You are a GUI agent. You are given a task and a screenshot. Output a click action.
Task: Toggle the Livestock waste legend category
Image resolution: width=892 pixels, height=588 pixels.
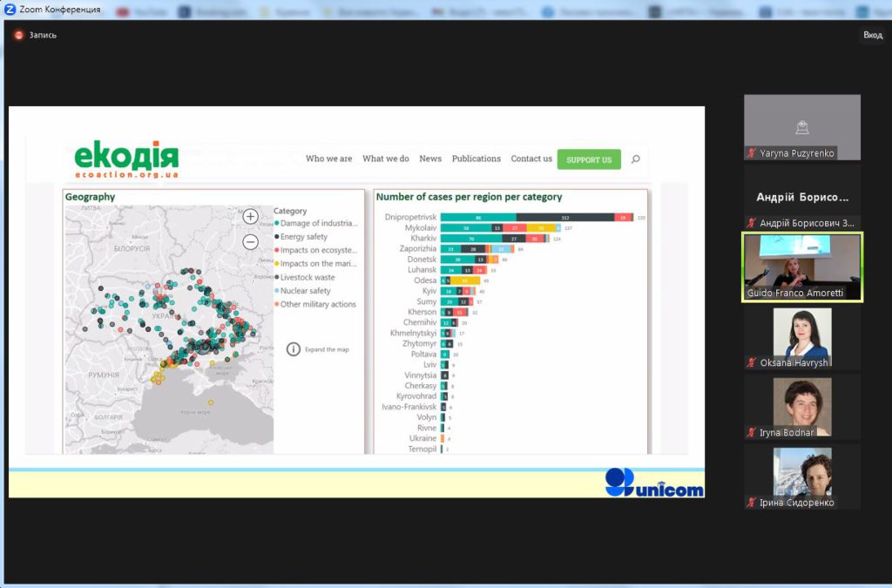click(307, 277)
